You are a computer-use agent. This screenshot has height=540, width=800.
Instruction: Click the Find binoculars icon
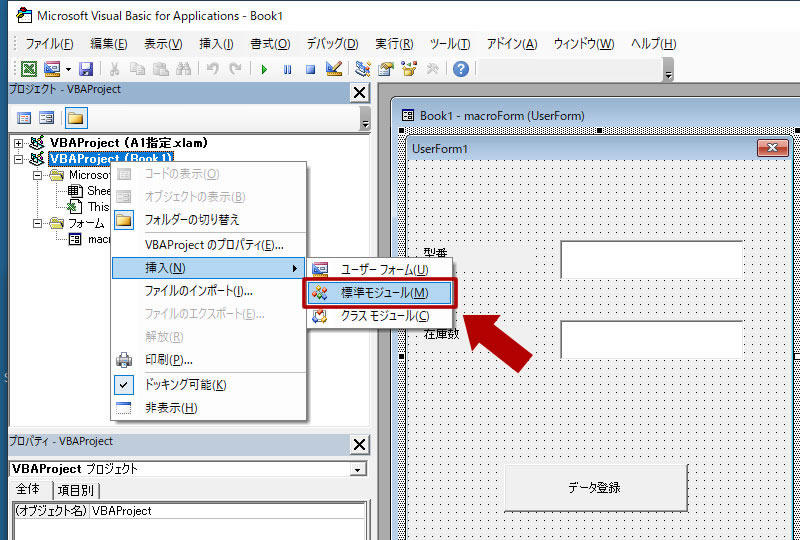pyautogui.click(x=183, y=69)
